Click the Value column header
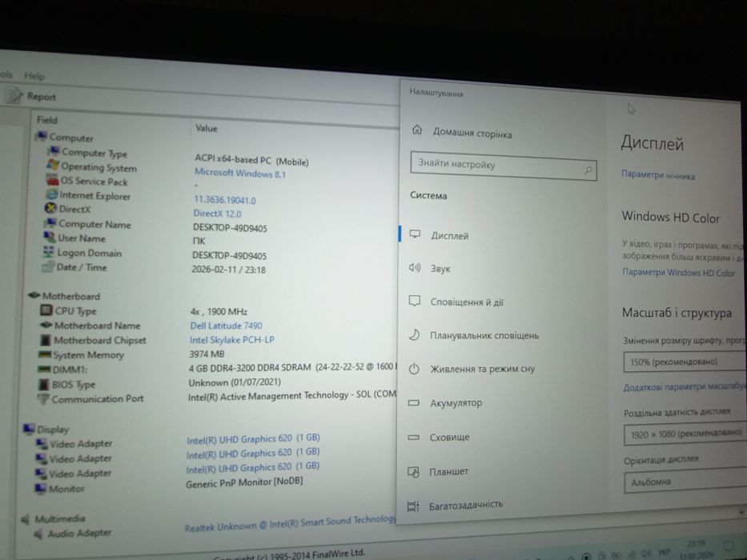The height and width of the screenshot is (560, 747). click(x=207, y=128)
